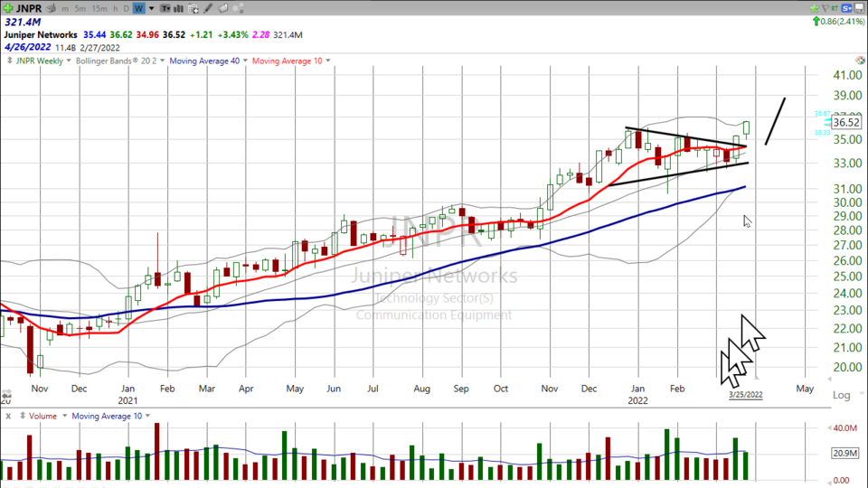Switch to the hourly 'h' timeframe
This screenshot has width=868, height=488.
click(x=116, y=9)
